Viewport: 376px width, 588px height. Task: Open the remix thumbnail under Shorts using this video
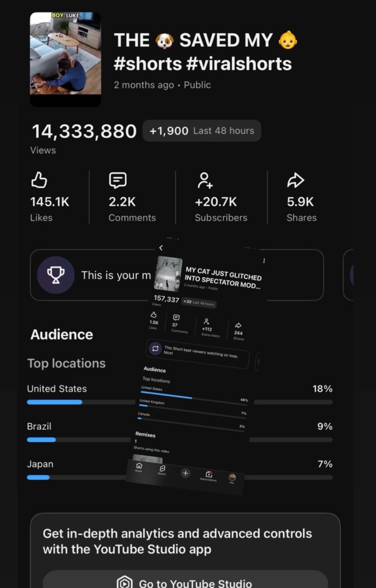pyautogui.click(x=147, y=459)
